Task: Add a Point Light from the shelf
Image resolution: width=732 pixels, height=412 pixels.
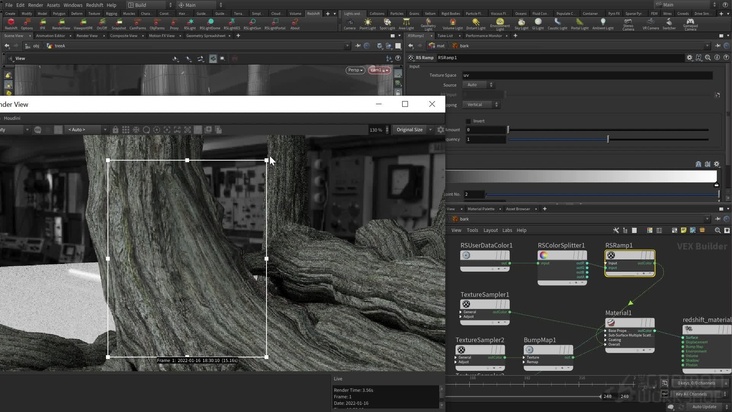Action: pyautogui.click(x=368, y=23)
